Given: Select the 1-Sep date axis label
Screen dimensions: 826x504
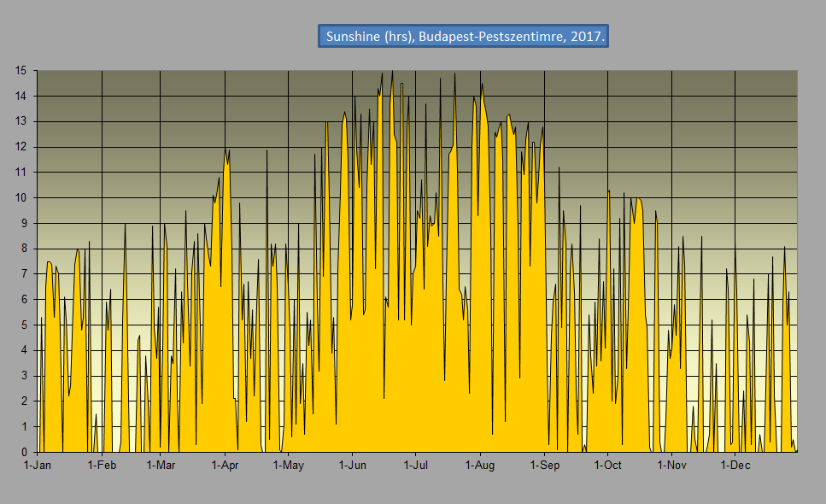Looking at the screenshot, I should tap(544, 466).
